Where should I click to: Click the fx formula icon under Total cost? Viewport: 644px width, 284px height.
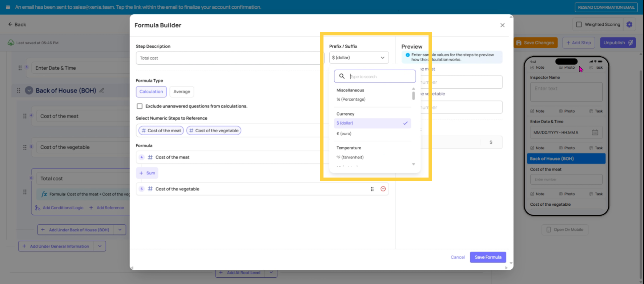coord(44,194)
